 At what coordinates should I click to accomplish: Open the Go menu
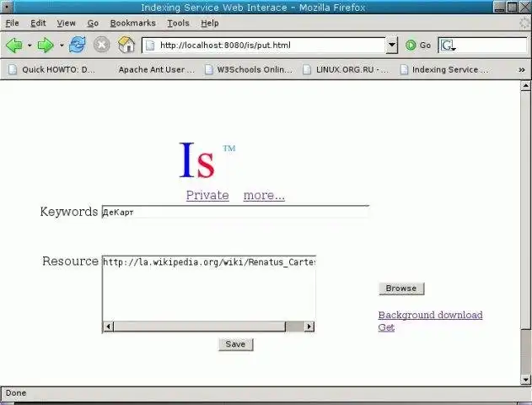(x=93, y=23)
